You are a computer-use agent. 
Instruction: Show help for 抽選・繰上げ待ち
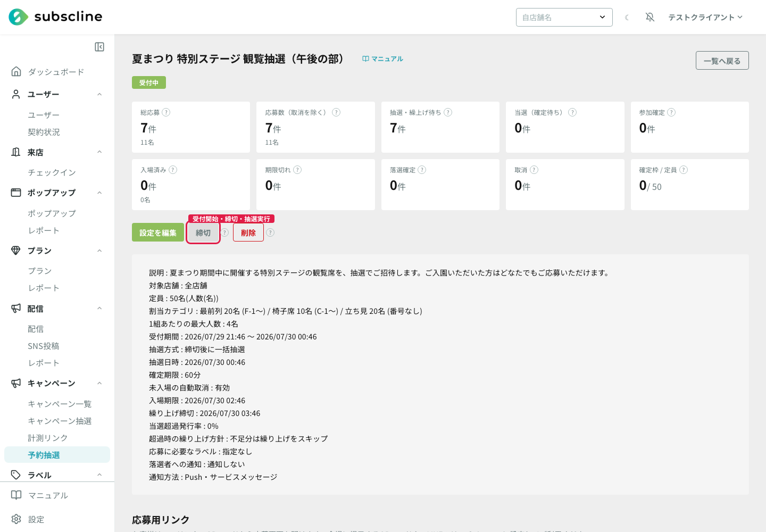click(448, 112)
